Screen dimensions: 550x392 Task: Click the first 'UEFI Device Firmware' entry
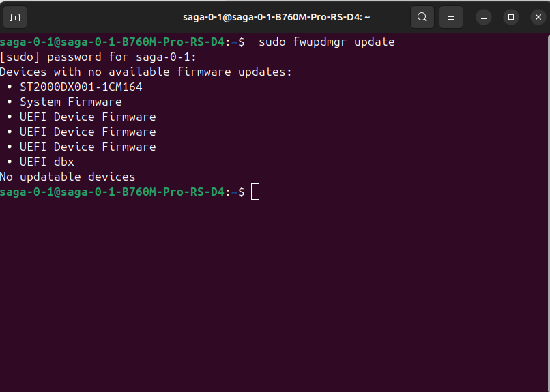click(x=87, y=117)
